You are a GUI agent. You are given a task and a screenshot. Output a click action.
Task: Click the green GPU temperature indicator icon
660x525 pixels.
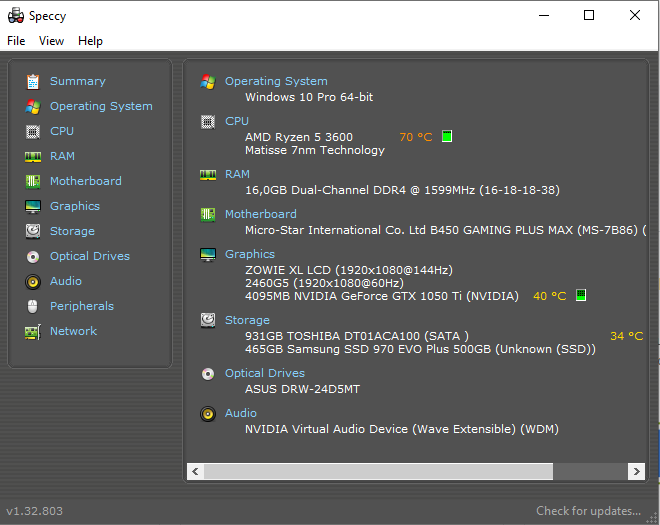click(581, 295)
